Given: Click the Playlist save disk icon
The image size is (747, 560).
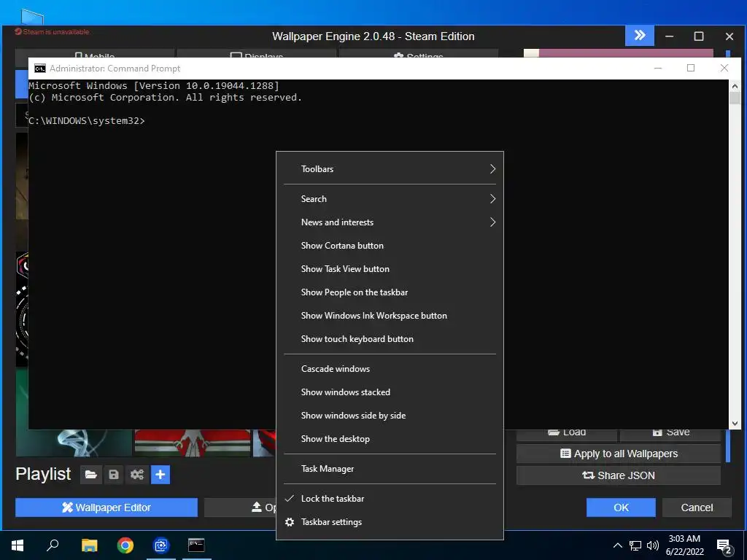Looking at the screenshot, I should tap(113, 475).
